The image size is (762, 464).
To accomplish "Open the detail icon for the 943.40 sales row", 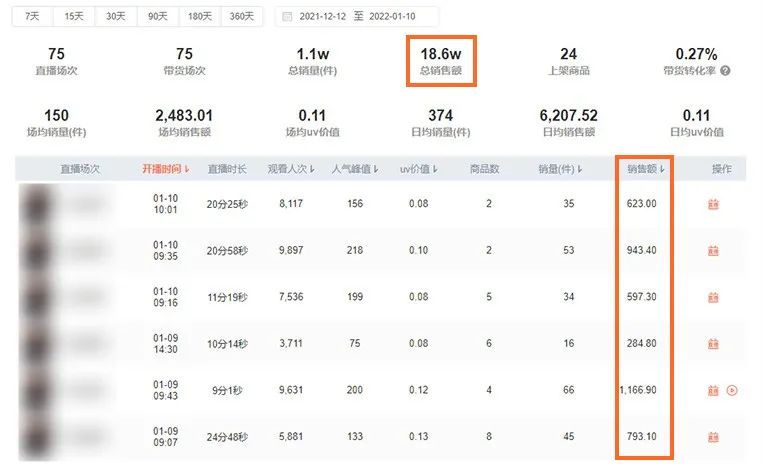I will [713, 251].
